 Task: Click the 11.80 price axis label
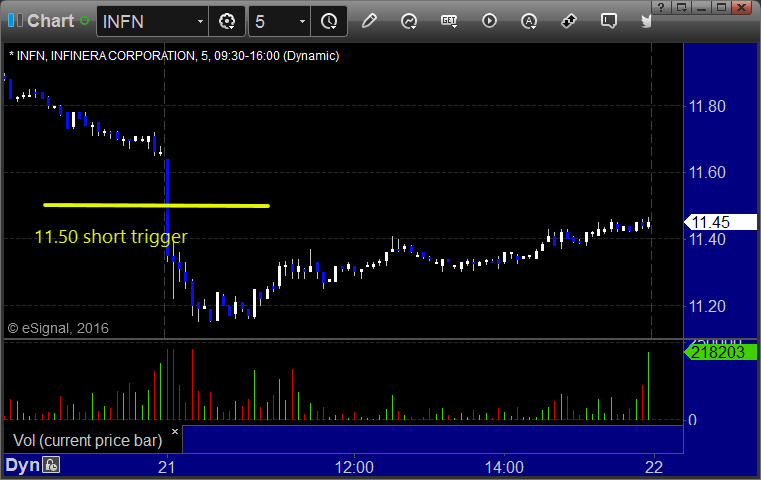click(x=707, y=106)
